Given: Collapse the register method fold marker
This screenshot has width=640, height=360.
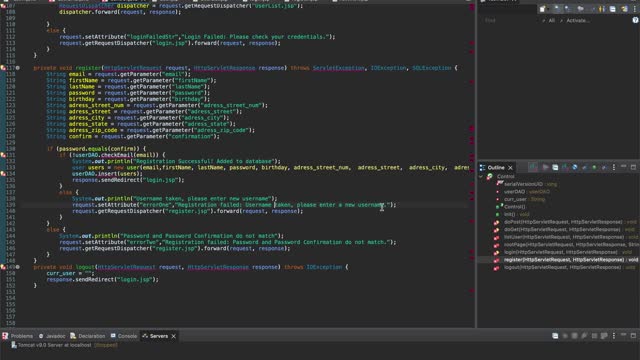Looking at the screenshot, I should pos(18,68).
